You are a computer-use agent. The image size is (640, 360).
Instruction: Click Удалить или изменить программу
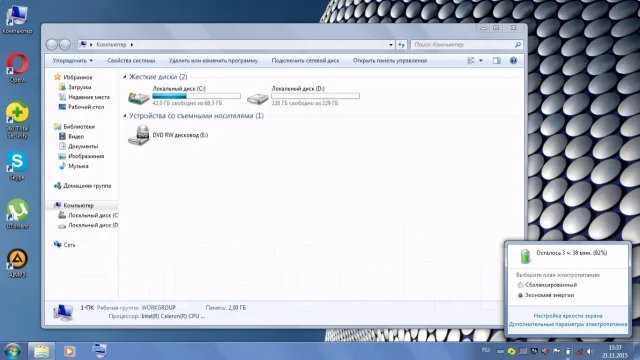[213, 60]
